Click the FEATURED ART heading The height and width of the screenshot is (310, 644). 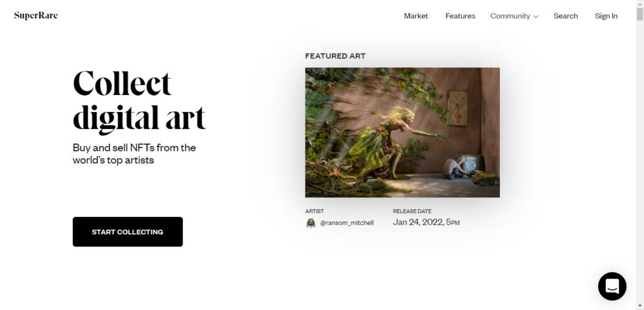(335, 56)
